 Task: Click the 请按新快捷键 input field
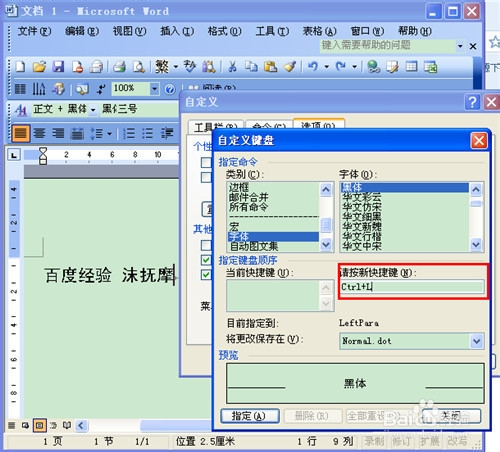click(x=412, y=287)
